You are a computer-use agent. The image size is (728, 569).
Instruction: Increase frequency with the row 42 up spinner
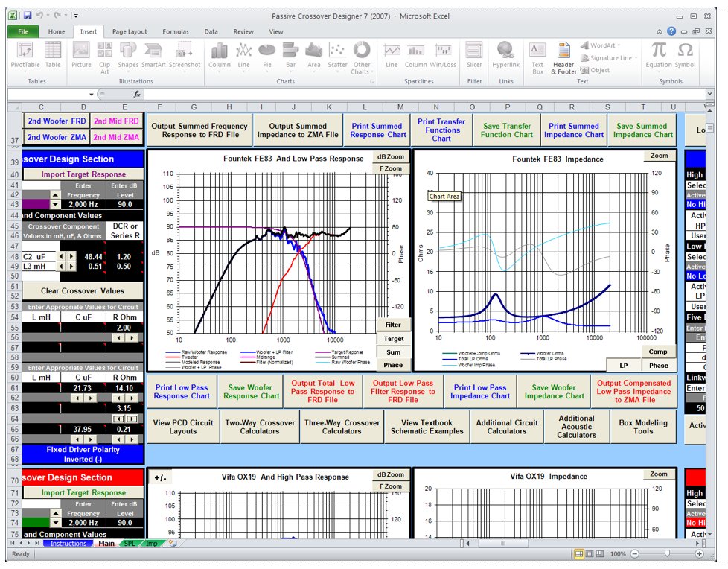pos(55,195)
